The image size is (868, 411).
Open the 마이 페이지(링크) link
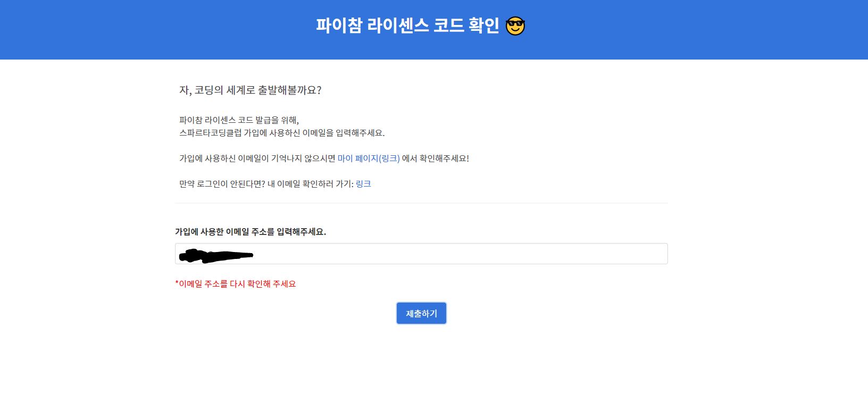click(369, 158)
